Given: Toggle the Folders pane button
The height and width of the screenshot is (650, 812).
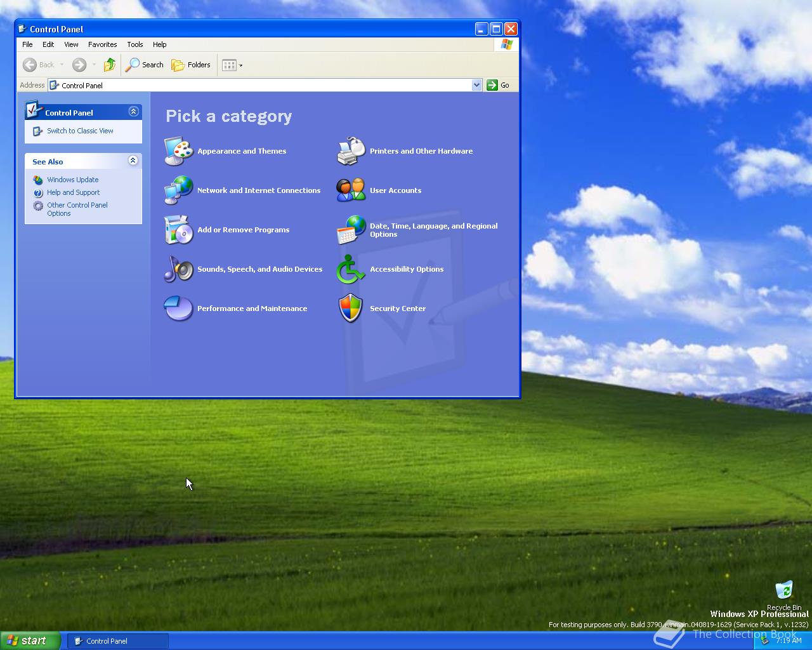Looking at the screenshot, I should 191,65.
